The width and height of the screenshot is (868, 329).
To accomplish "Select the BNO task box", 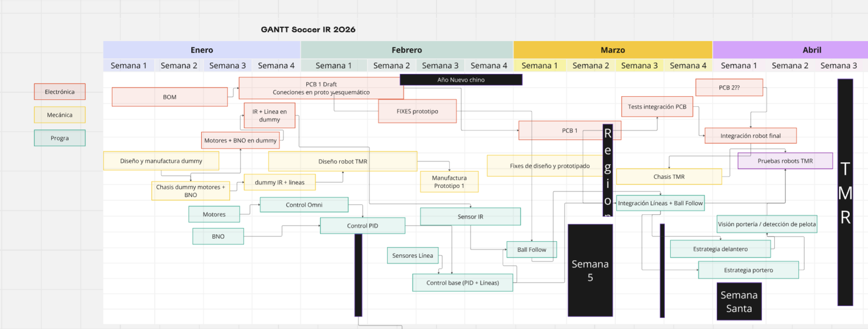I will click(x=218, y=236).
